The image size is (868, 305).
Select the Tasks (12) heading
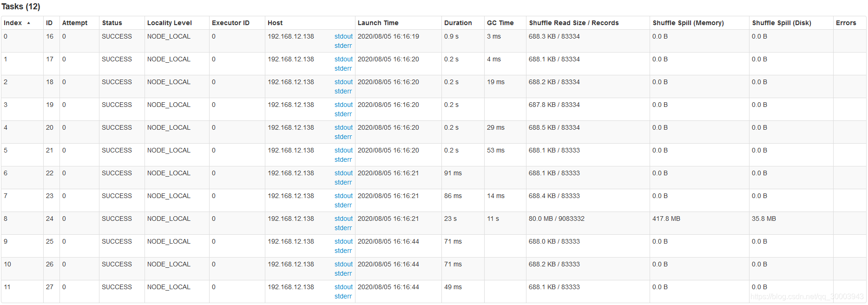(21, 7)
